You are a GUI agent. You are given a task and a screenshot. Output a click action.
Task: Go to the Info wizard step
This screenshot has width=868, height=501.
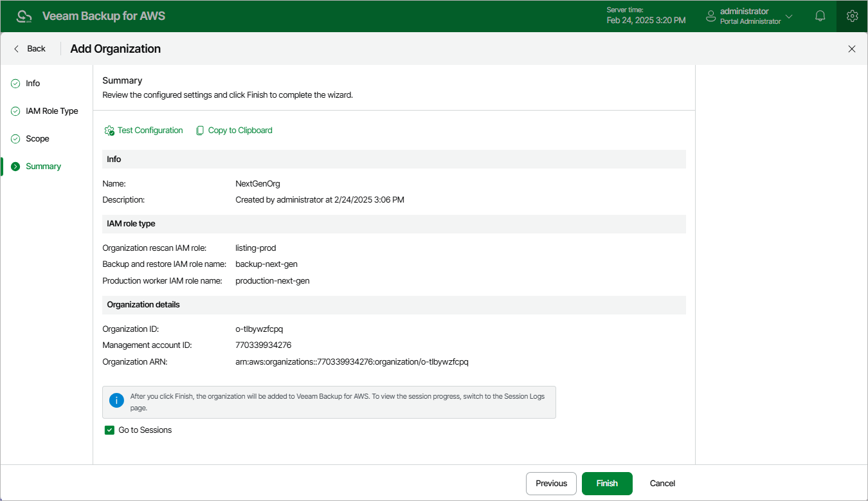(33, 84)
